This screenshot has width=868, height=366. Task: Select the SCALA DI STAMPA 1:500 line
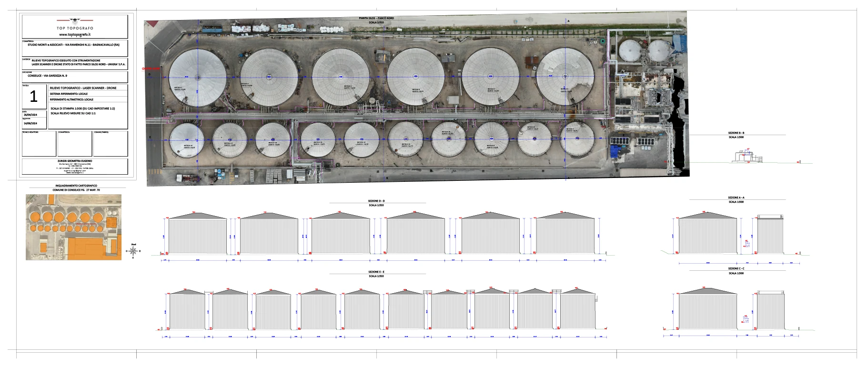point(82,109)
